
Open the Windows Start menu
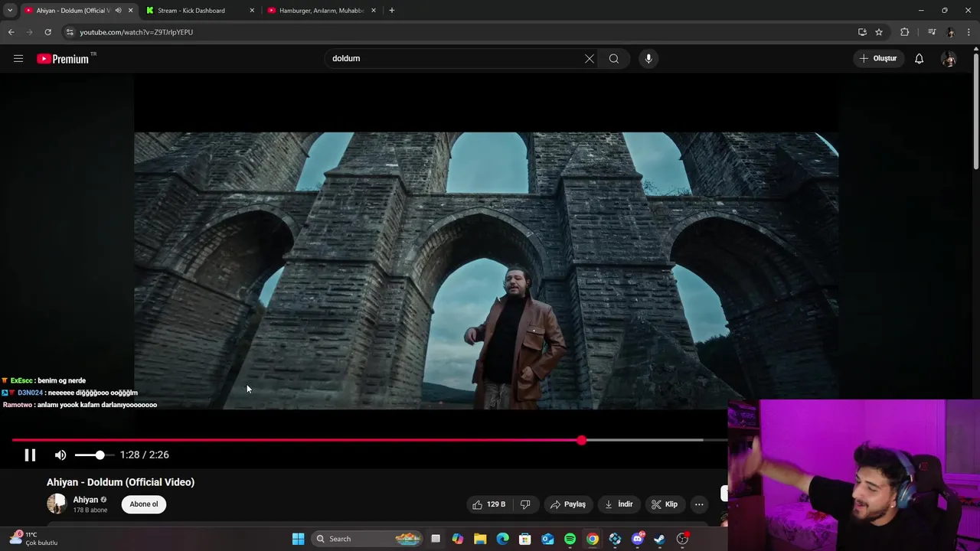tap(299, 539)
